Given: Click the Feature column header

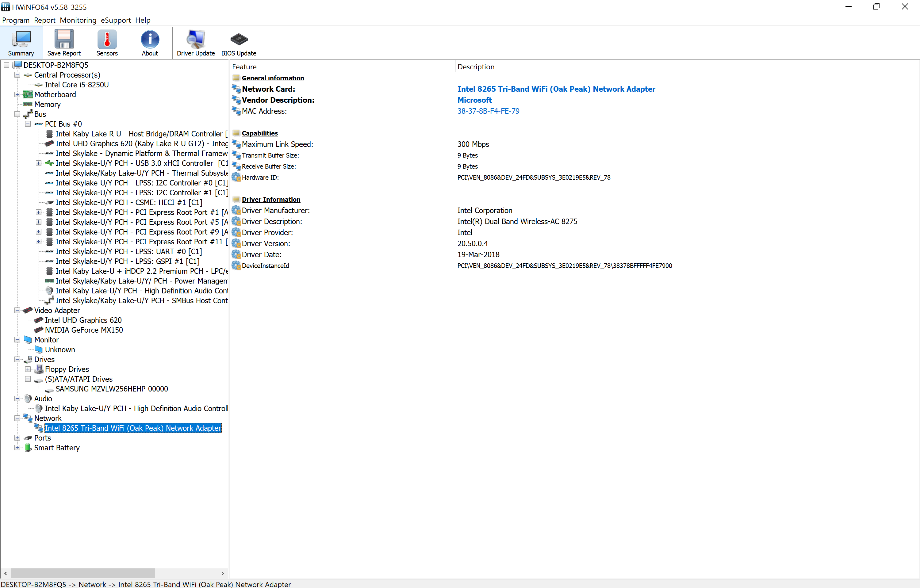Looking at the screenshot, I should tap(343, 67).
